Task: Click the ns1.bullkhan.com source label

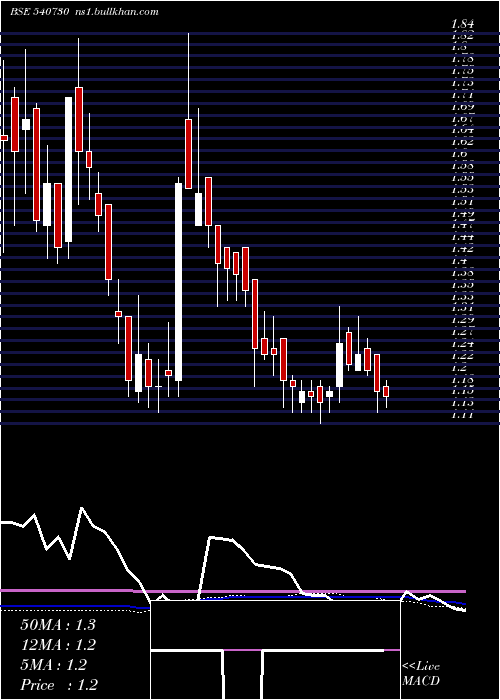Action: coord(116,12)
